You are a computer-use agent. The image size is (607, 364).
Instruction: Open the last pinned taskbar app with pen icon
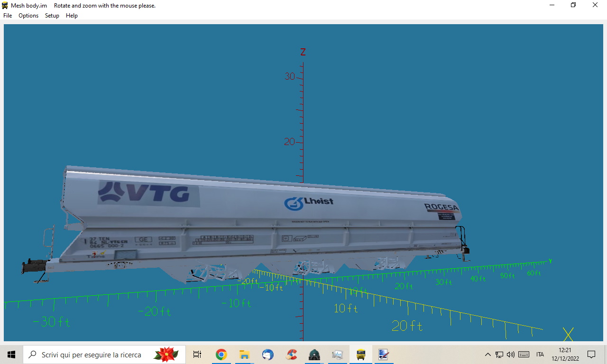point(384,355)
